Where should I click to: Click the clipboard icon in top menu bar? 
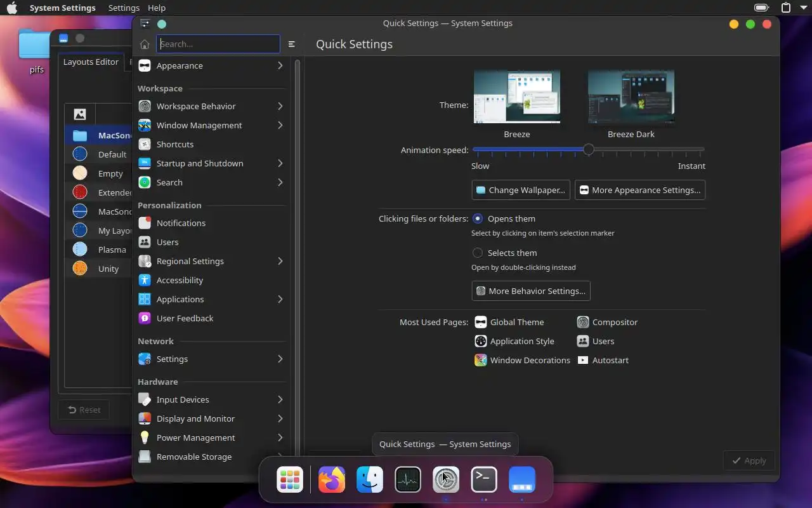tap(786, 8)
